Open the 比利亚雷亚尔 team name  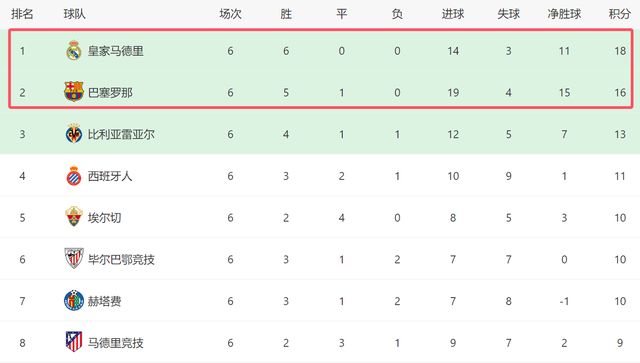pos(121,134)
